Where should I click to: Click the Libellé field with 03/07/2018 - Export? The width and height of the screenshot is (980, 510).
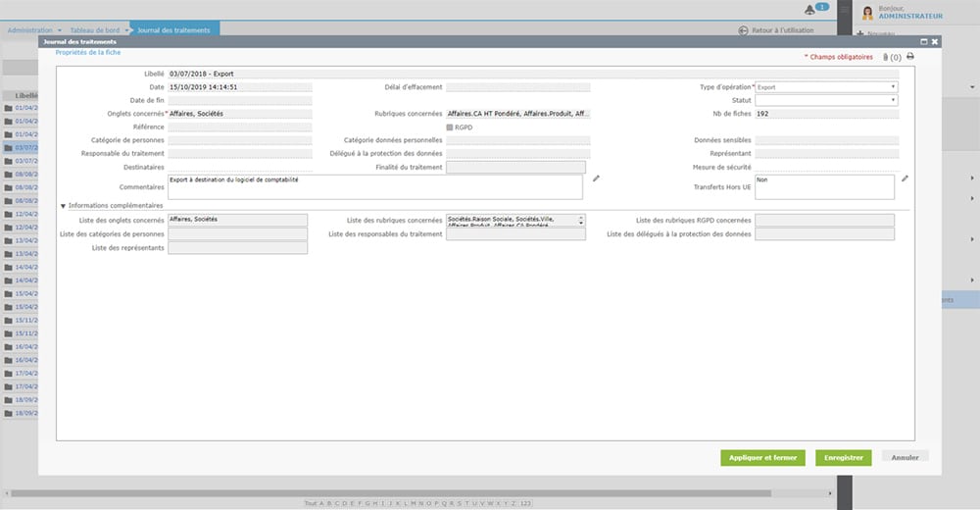tap(533, 74)
